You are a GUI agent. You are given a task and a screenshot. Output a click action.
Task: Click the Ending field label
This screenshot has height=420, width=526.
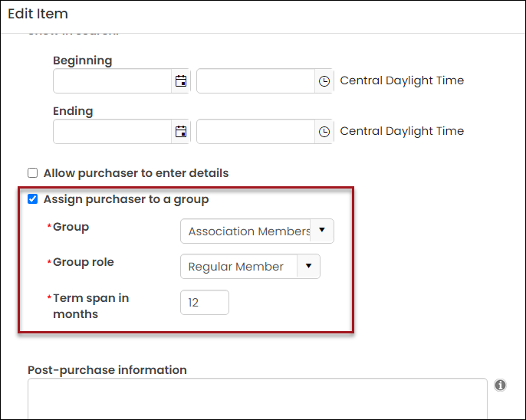click(73, 111)
